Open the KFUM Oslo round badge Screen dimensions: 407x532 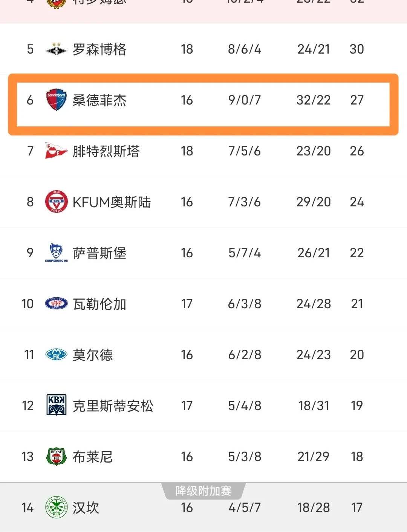click(x=56, y=202)
